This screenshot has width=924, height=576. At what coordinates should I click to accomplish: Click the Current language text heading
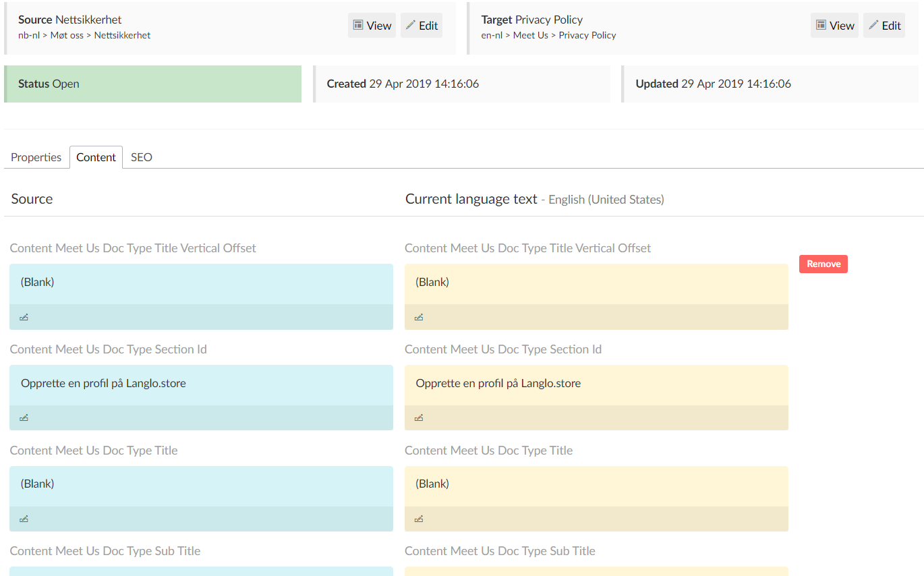(x=471, y=199)
